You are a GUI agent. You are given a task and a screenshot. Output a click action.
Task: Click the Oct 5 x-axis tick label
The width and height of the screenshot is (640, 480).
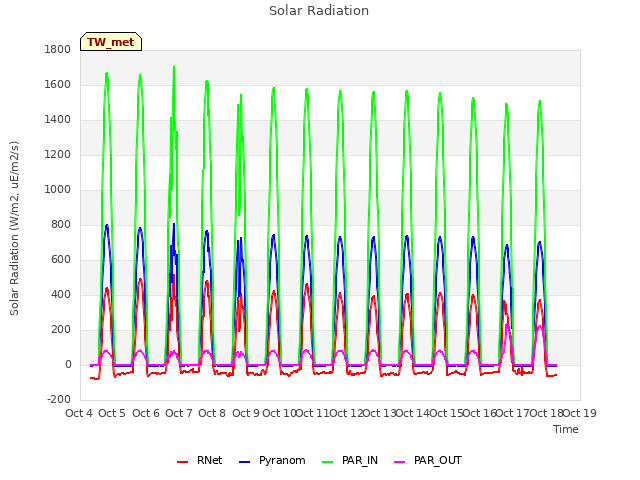[112, 413]
